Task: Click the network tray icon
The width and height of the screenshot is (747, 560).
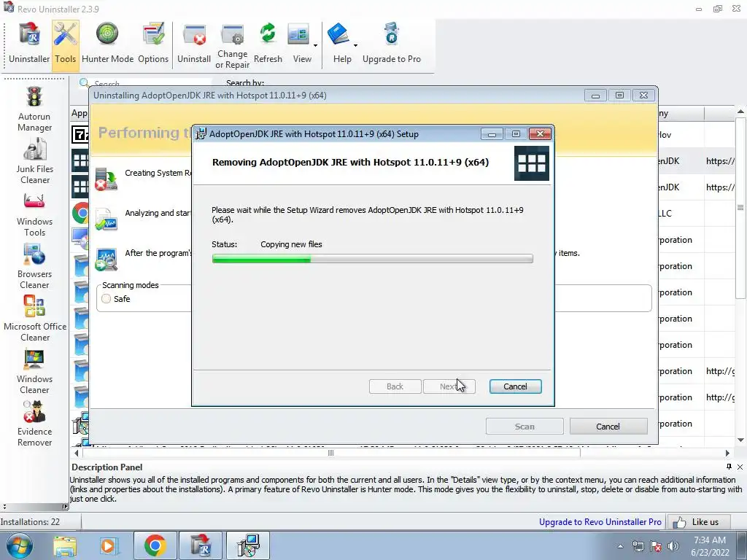Action: [638, 546]
